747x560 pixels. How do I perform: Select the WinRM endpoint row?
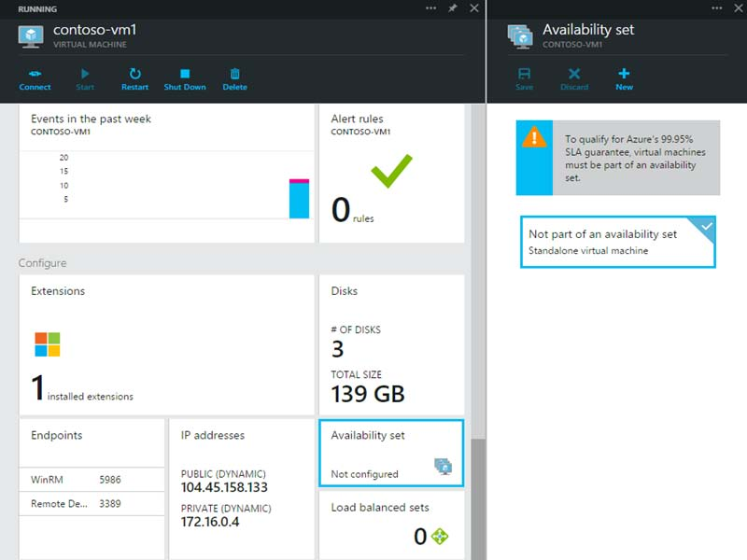pos(92,480)
